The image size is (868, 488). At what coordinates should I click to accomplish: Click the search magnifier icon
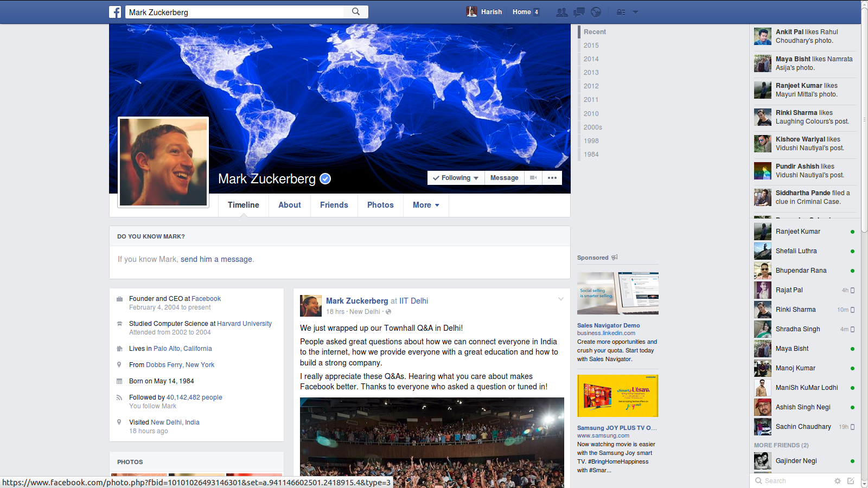click(x=356, y=11)
